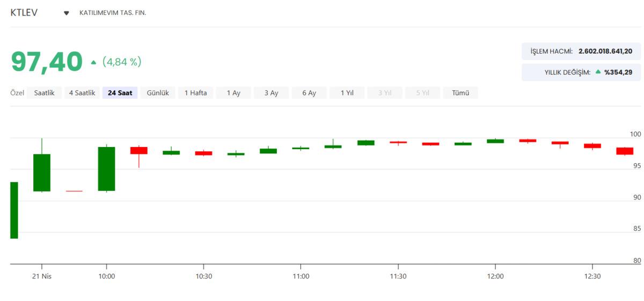Select the last red candlestick on the right

click(625, 151)
